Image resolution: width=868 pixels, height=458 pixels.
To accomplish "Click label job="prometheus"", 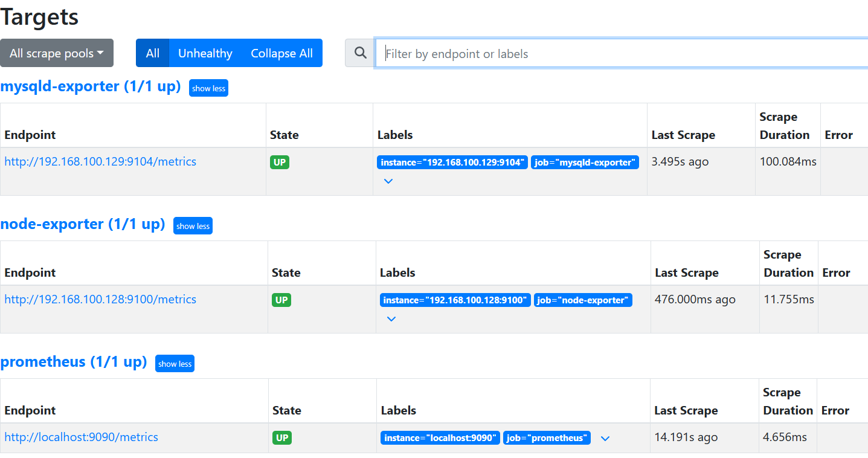I will 547,437.
